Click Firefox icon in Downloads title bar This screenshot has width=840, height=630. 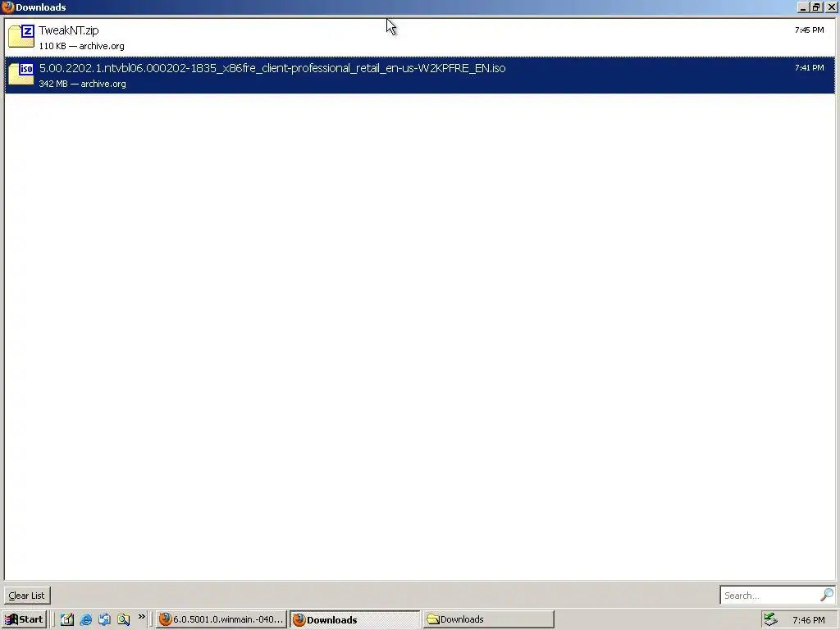click(x=7, y=7)
